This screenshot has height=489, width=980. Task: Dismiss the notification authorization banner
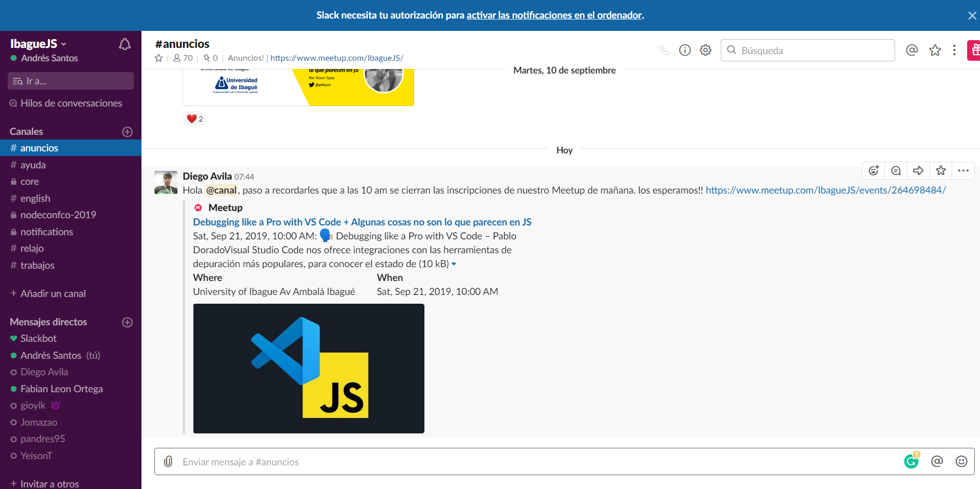tap(972, 15)
